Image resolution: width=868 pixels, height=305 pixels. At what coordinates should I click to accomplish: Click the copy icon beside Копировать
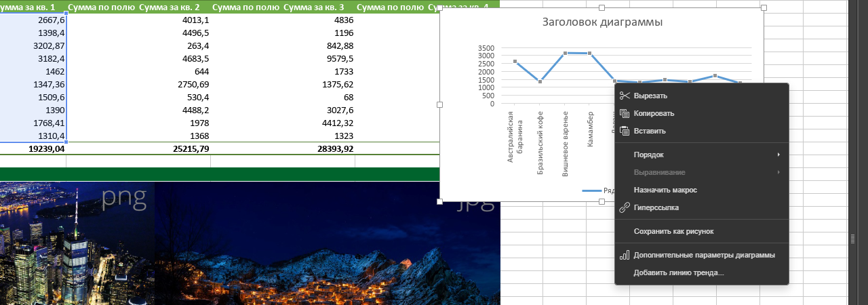click(625, 114)
